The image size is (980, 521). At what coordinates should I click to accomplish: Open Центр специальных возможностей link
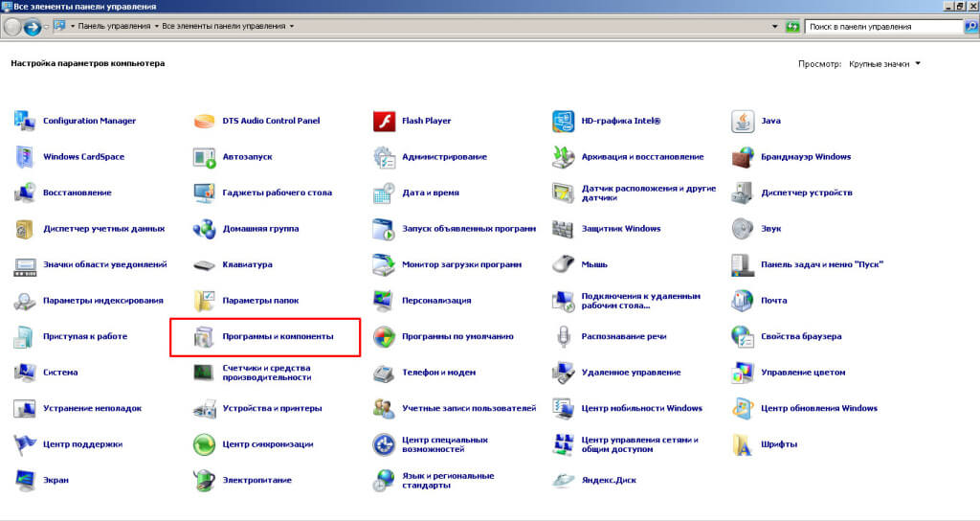445,444
